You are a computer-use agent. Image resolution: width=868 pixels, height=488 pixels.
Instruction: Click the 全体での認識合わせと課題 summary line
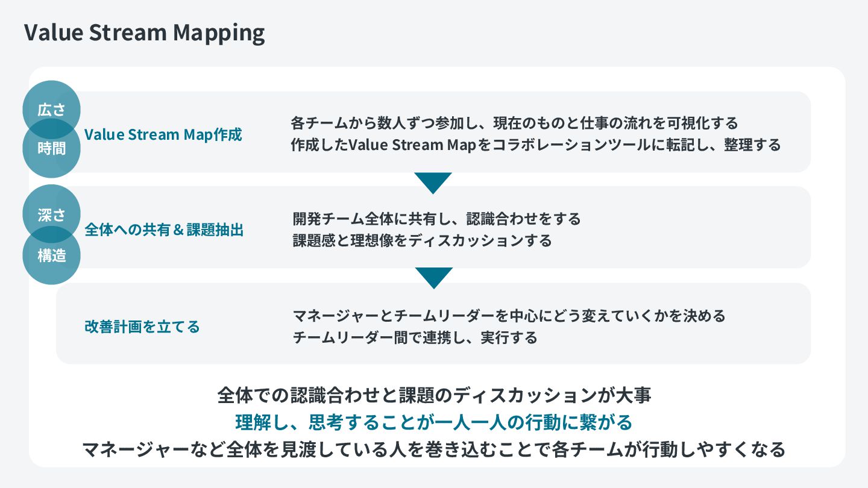click(434, 395)
